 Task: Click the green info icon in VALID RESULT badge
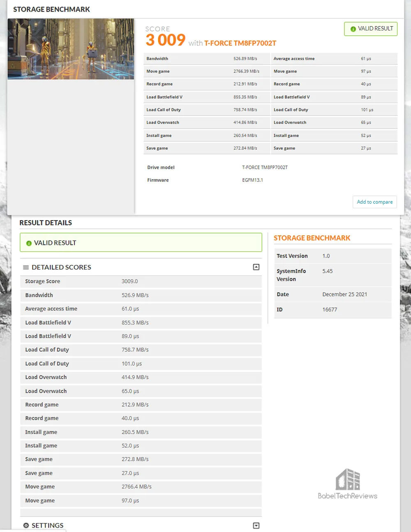(x=353, y=29)
